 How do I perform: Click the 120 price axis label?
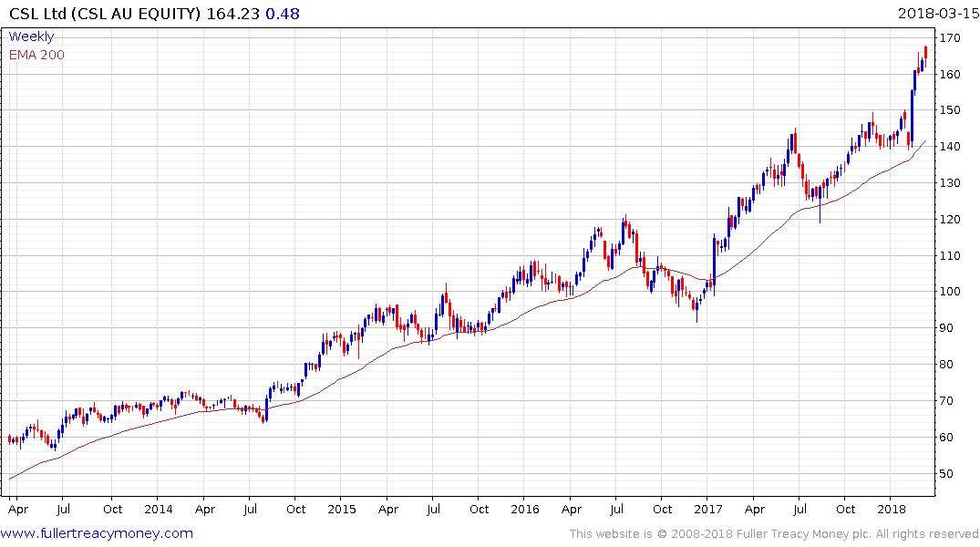(x=950, y=220)
